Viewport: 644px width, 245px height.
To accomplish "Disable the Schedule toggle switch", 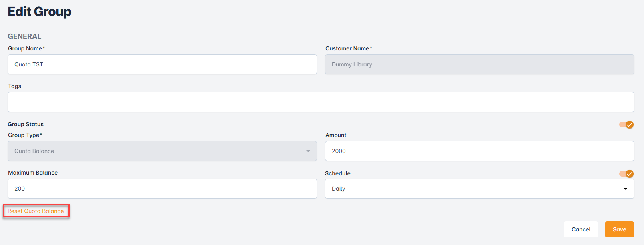I will pos(626,174).
